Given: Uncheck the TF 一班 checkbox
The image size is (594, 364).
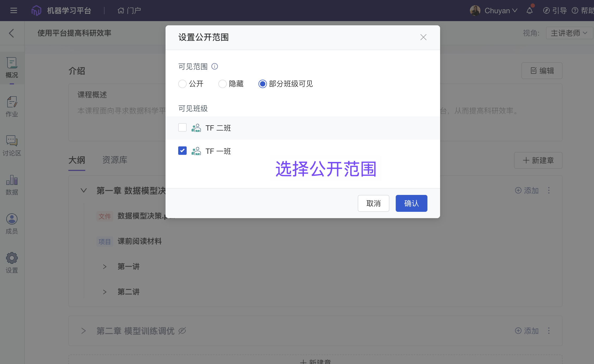Looking at the screenshot, I should click(x=182, y=151).
